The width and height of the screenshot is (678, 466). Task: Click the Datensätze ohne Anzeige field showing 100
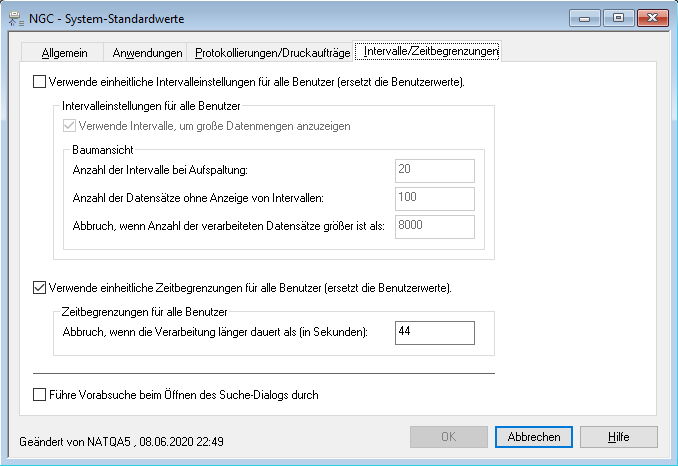[x=435, y=198]
